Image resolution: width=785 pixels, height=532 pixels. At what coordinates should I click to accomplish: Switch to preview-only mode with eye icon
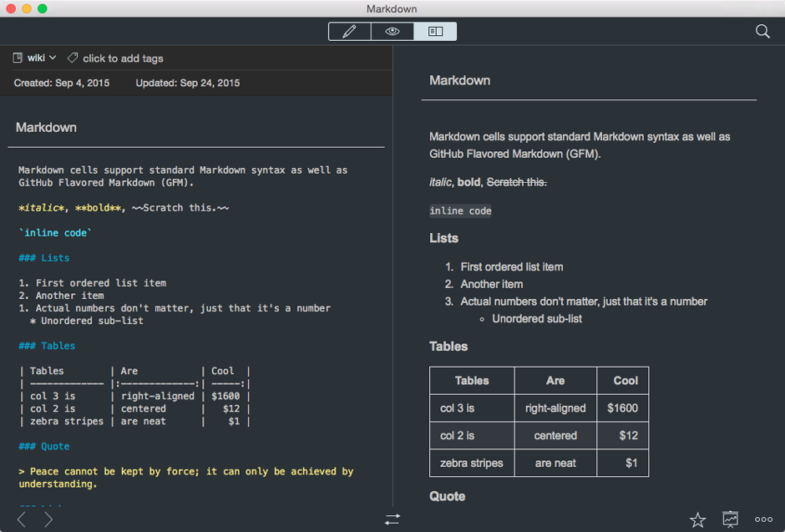click(392, 32)
